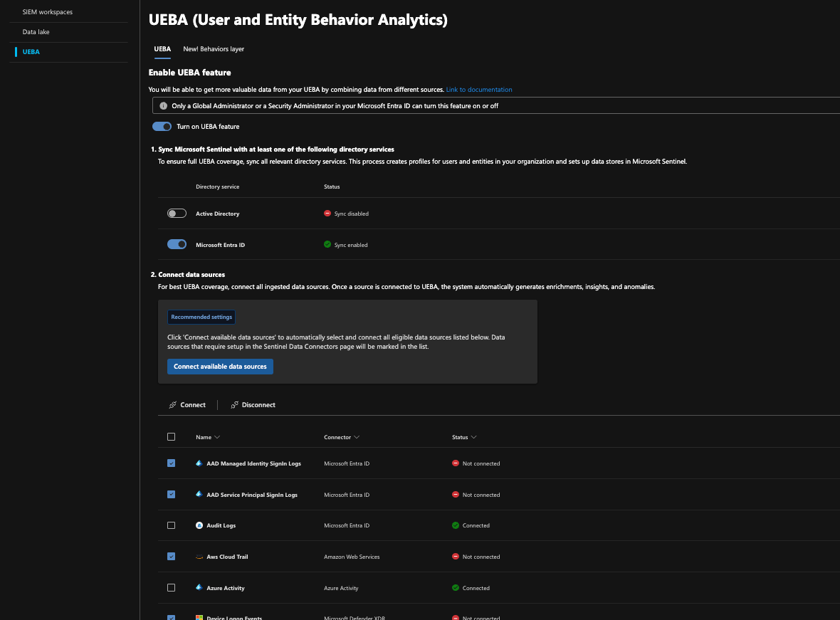Viewport: 840px width, 620px height.
Task: Click the Connect plug icon
Action: coord(172,405)
